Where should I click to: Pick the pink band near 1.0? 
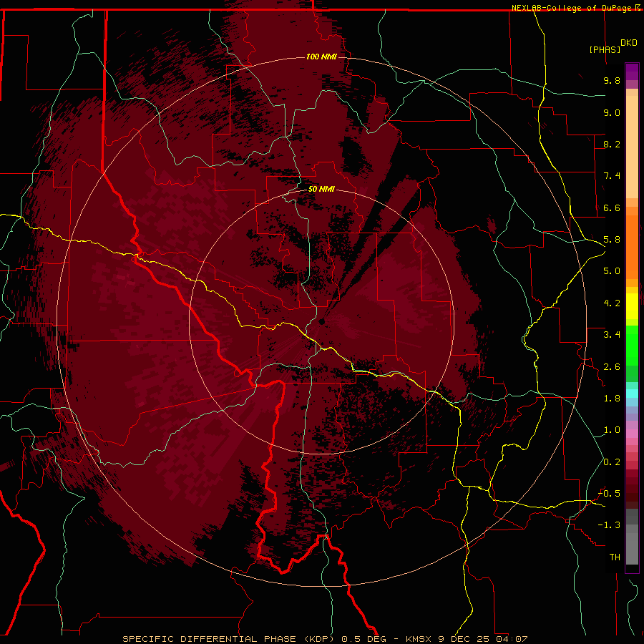632,434
